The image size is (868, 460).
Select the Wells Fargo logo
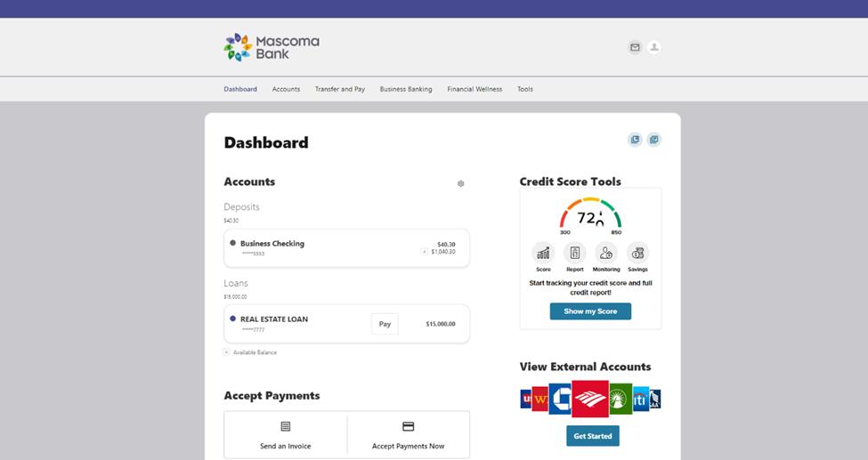click(539, 399)
